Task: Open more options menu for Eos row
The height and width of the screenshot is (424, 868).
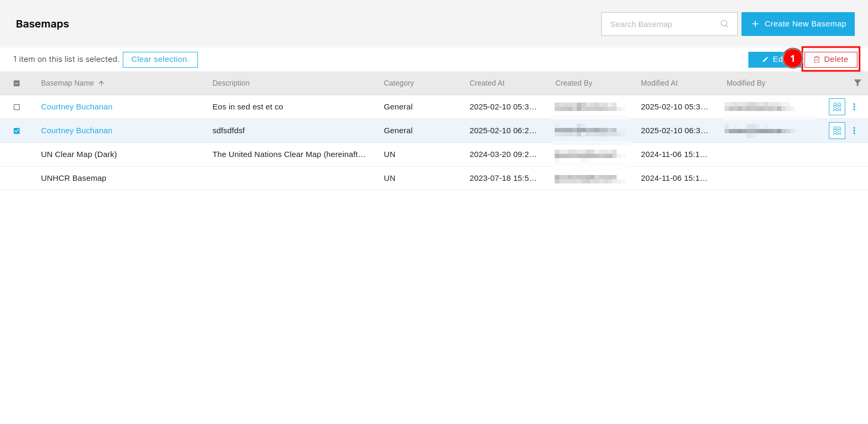Action: pyautogui.click(x=854, y=107)
